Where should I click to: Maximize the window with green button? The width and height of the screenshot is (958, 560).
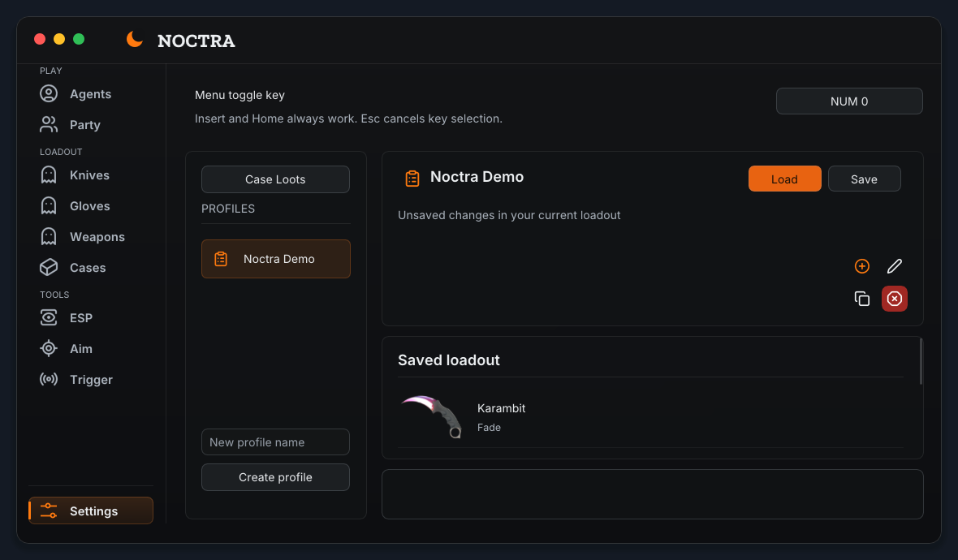[79, 39]
